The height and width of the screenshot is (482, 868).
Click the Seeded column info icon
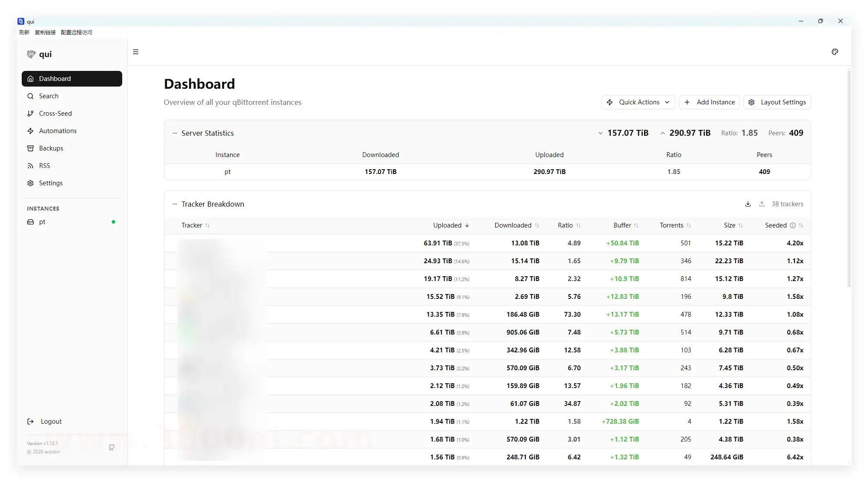coord(792,225)
